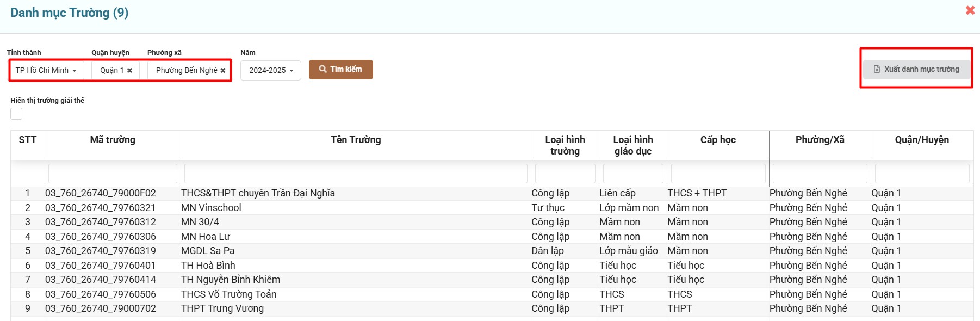Click the Cấp học column filter field

pyautogui.click(x=718, y=174)
